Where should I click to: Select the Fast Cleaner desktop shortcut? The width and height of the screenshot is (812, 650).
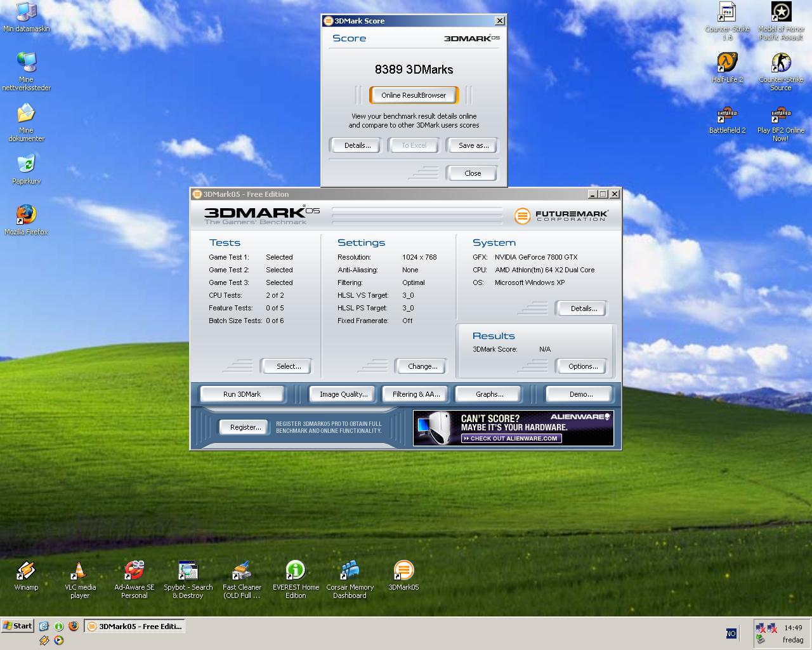coord(242,580)
